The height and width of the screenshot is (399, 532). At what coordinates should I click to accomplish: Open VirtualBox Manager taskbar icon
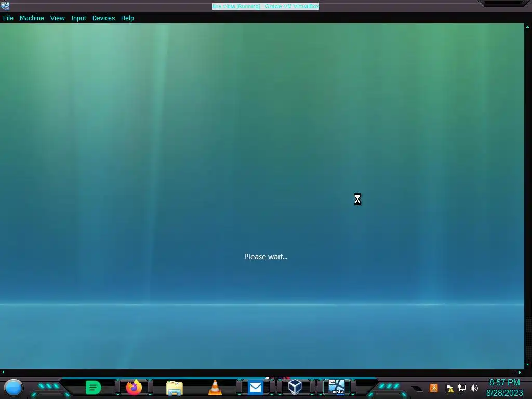click(295, 387)
